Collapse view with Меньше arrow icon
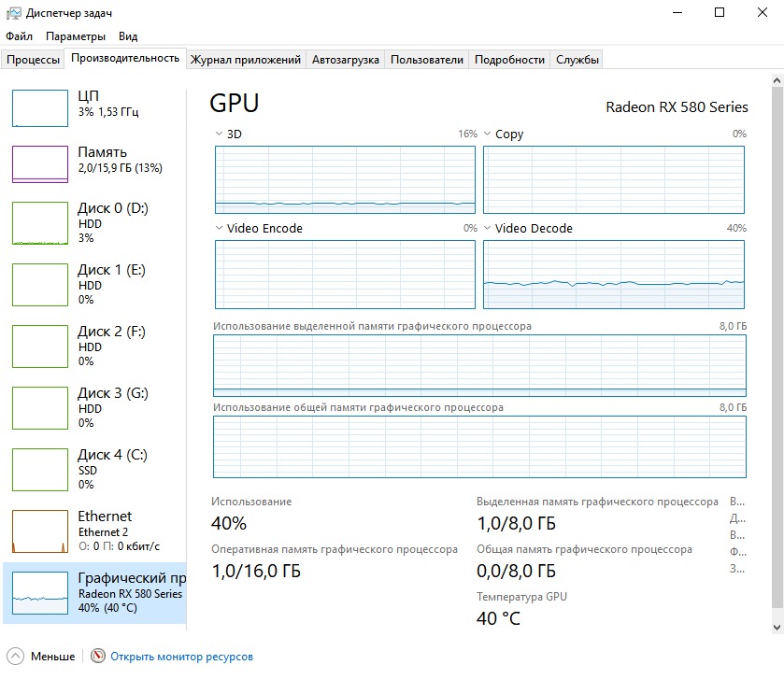784x679 pixels. click(x=16, y=657)
